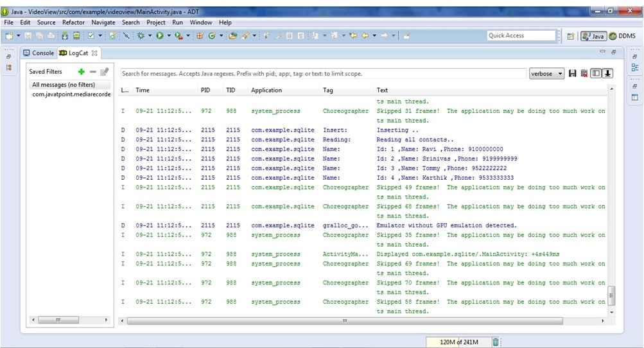Switch to the Console tab
This screenshot has height=348, width=644.
39,53
